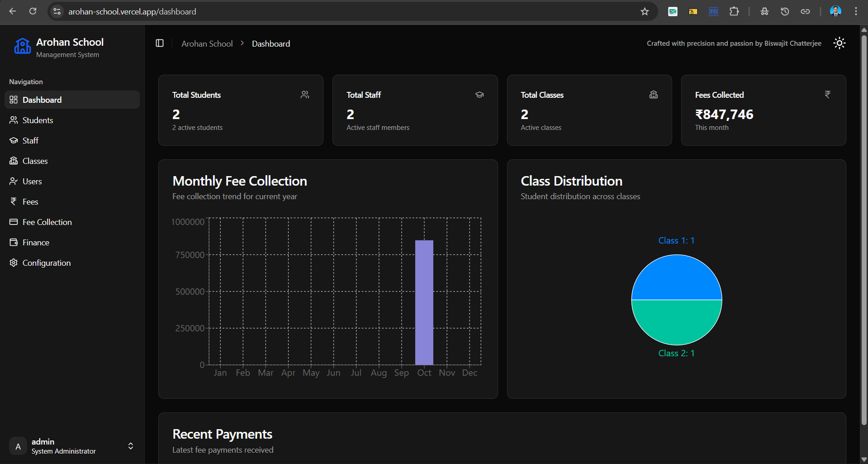Viewport: 868px width, 464px height.
Task: Toggle the sidebar panel icon
Action: tap(160, 43)
